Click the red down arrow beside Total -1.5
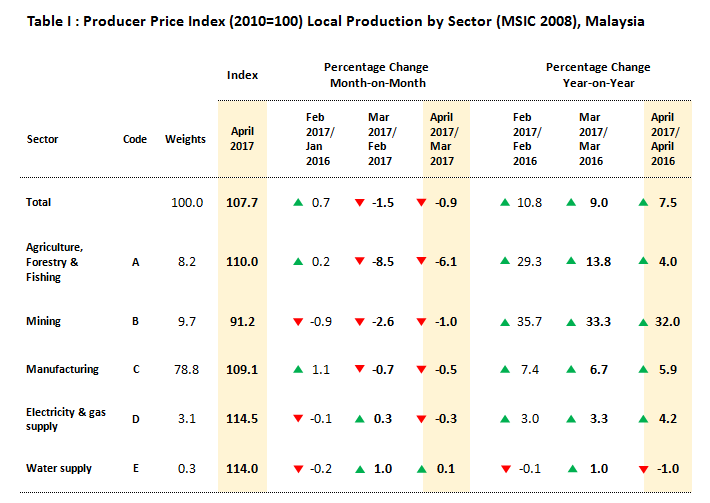 tap(359, 202)
